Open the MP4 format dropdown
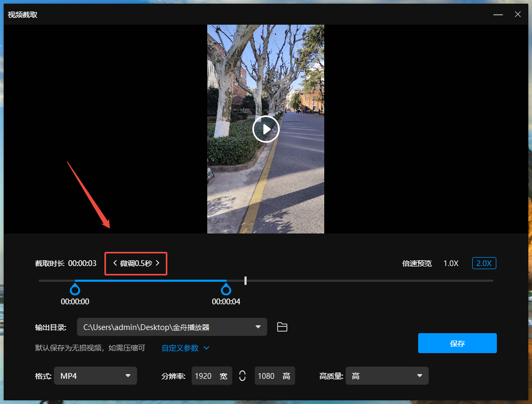 coord(95,376)
